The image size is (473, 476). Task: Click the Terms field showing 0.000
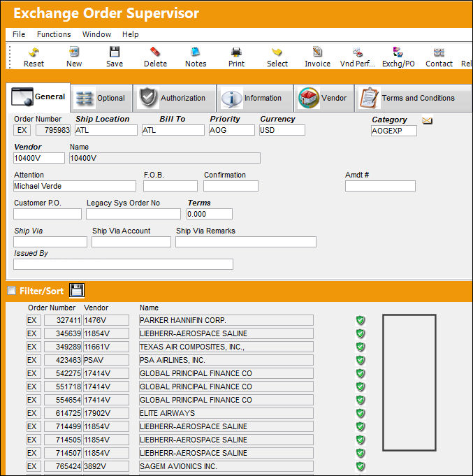coord(210,214)
